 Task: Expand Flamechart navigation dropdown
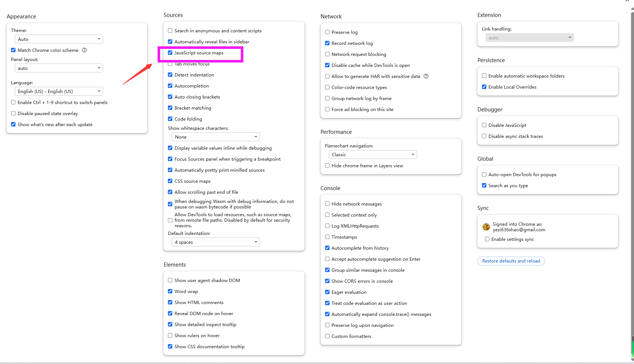tap(373, 155)
